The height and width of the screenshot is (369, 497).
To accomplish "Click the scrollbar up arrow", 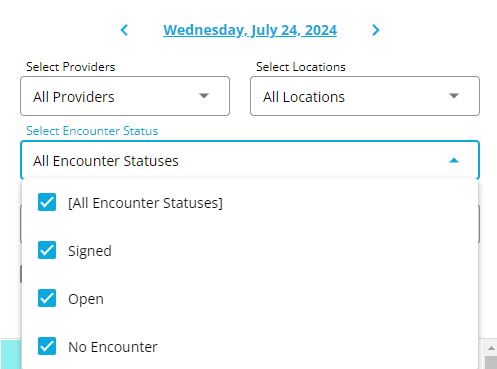I will 491,348.
